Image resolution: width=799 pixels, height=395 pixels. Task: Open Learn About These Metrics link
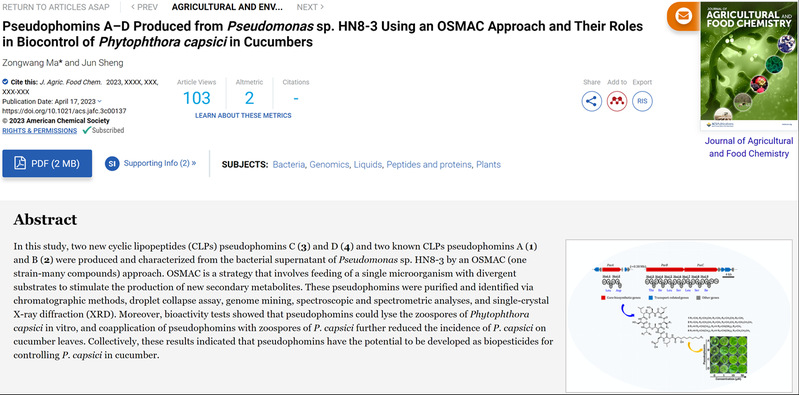tap(243, 116)
